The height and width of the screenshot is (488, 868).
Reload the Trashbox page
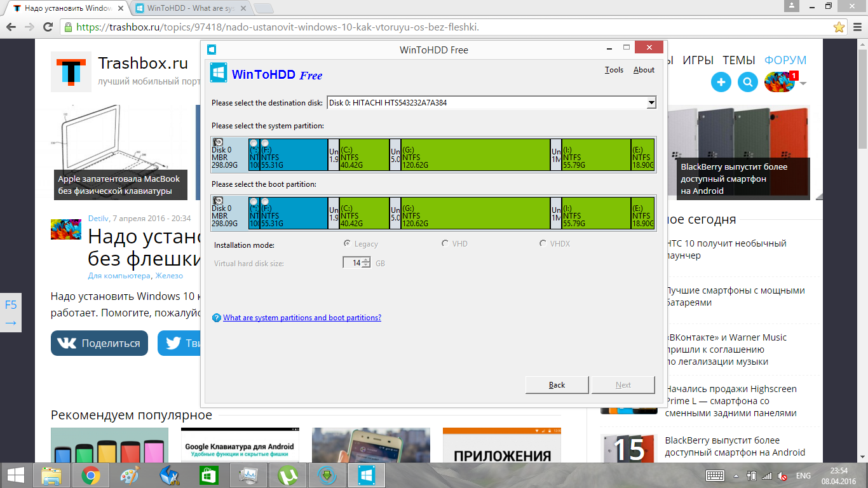[48, 27]
